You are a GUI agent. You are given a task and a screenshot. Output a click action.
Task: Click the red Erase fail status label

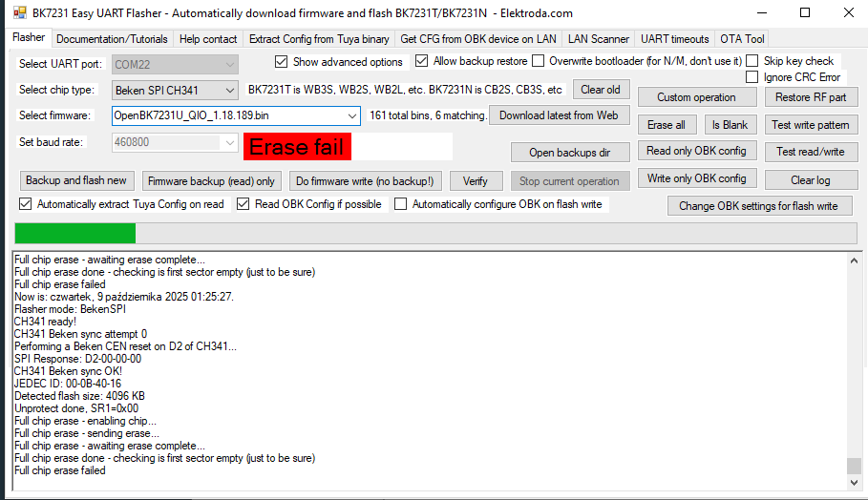click(297, 147)
